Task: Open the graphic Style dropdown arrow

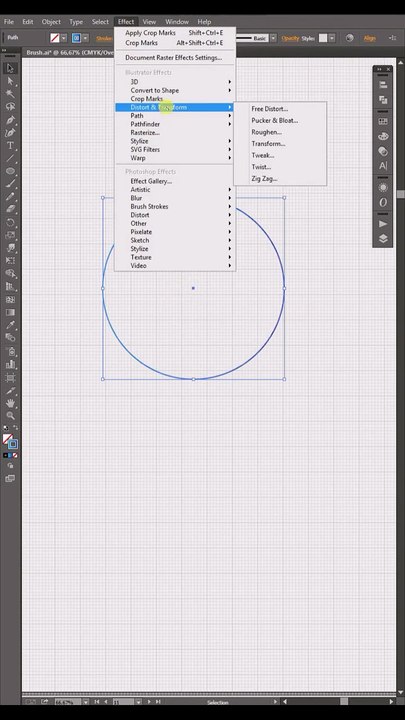Action: tap(332, 39)
